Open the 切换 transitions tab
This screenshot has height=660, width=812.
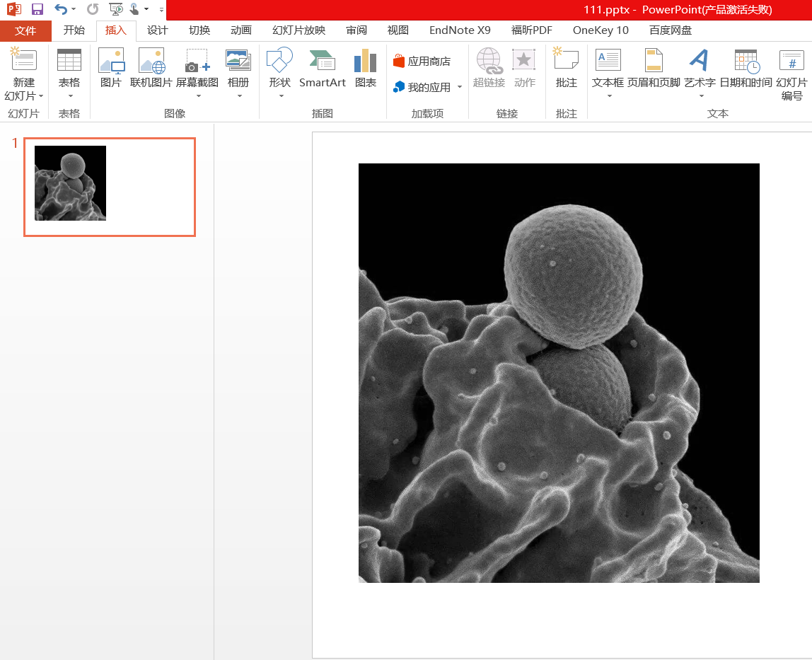click(199, 30)
